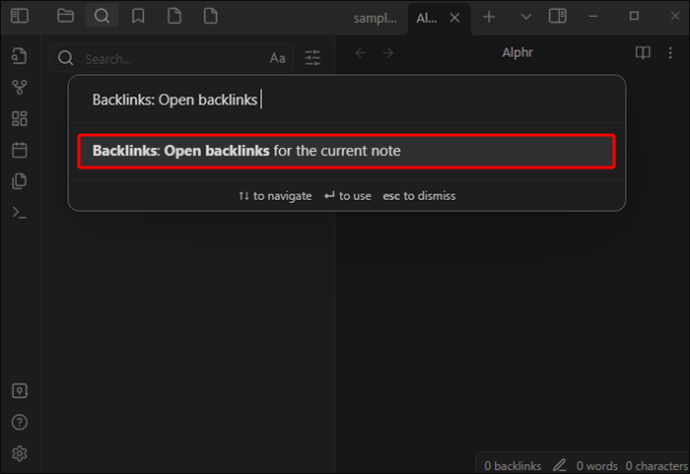Add a new tab with plus button

(x=489, y=17)
